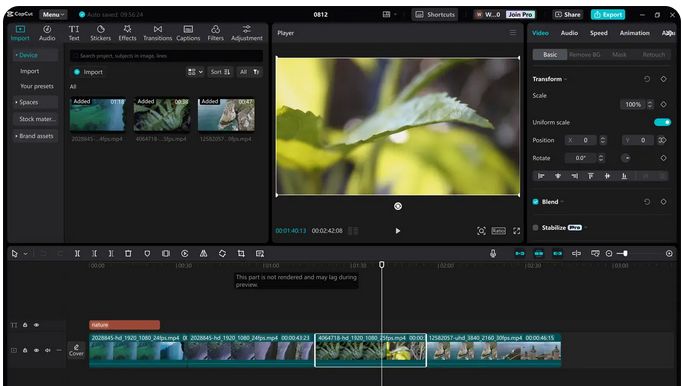Click the Share button
Image resolution: width=682 pixels, height=386 pixels.
coord(568,14)
